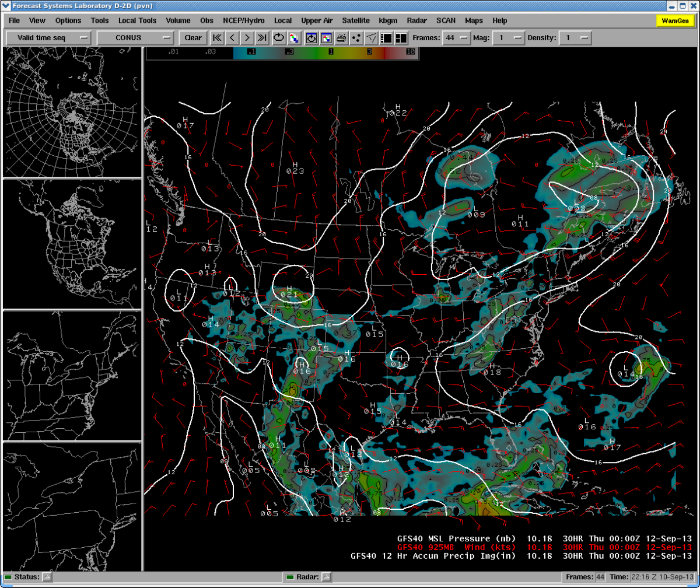Open the CONUS scale dropdown
The height and width of the screenshot is (588, 700).
[x=135, y=38]
